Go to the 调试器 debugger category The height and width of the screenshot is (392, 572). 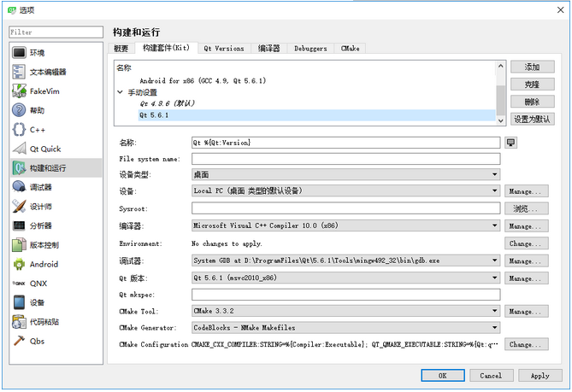coord(56,187)
